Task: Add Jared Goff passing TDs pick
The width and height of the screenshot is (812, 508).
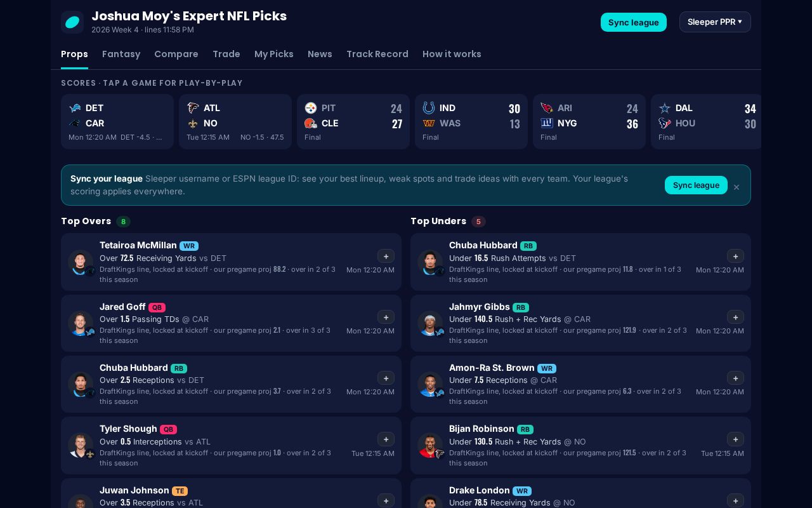Action: click(386, 317)
